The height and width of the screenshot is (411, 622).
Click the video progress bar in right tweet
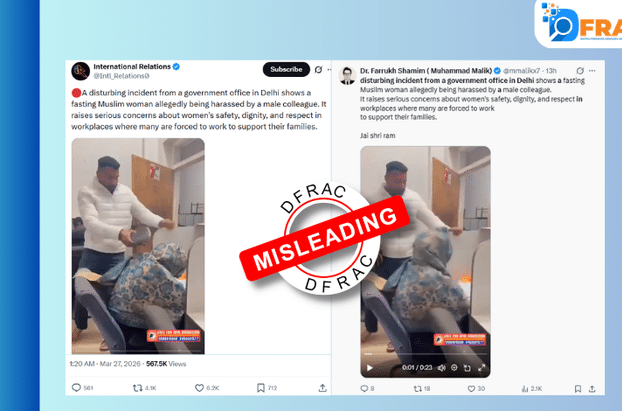(425, 353)
